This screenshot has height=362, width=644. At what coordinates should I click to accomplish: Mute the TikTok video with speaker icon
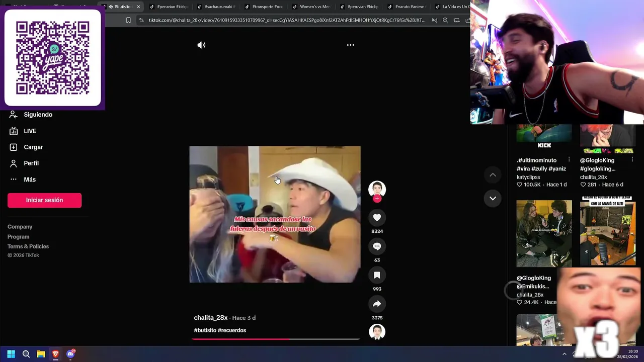click(201, 45)
